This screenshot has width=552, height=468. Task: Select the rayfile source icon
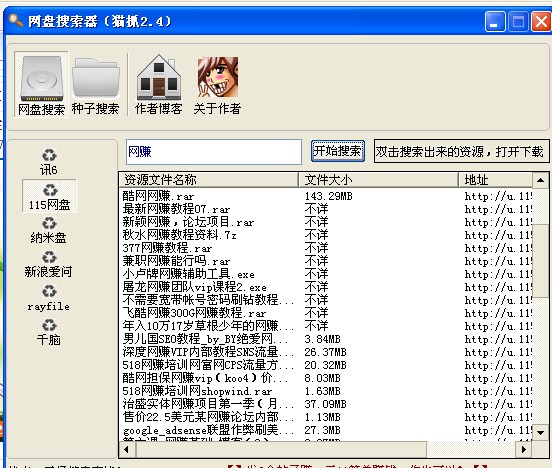(x=49, y=299)
